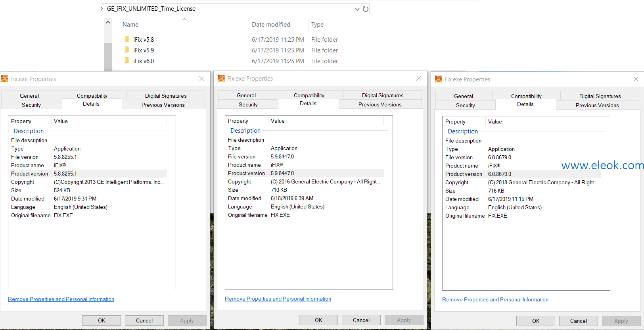Sort the file list by the Type column

click(x=317, y=25)
